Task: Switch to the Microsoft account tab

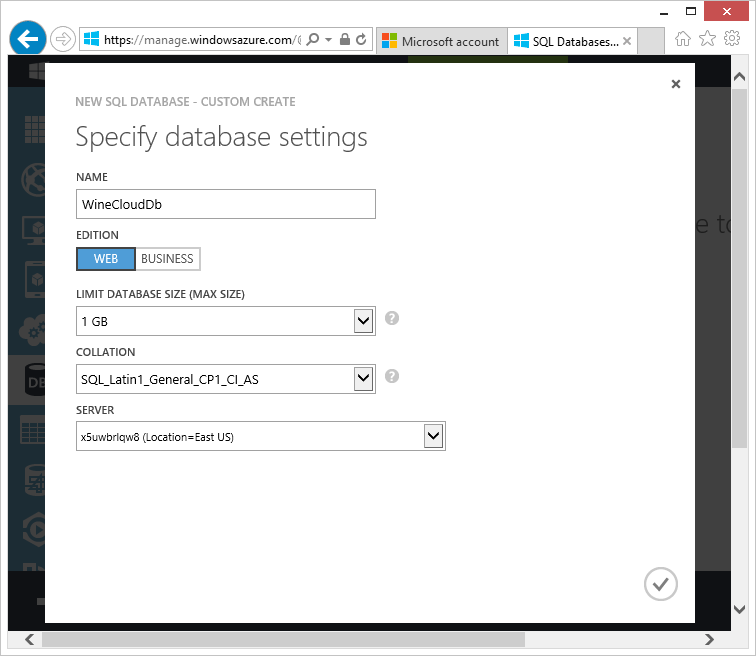Action: [441, 41]
